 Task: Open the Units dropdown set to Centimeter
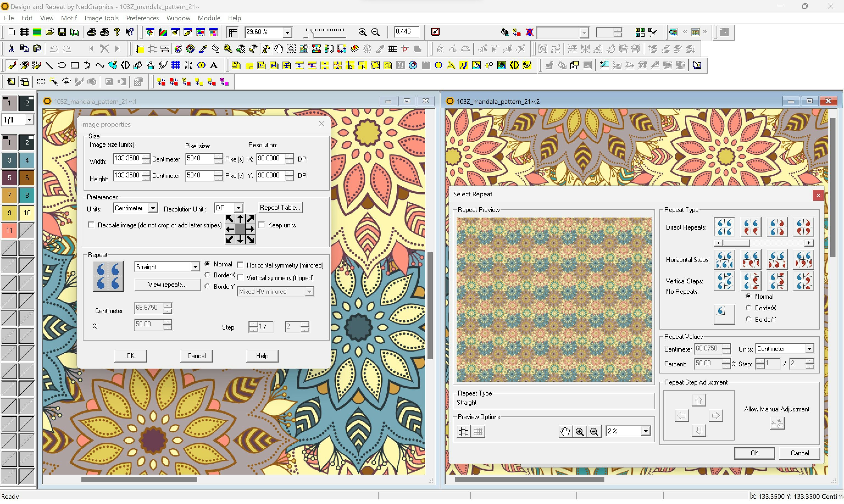[x=153, y=208]
